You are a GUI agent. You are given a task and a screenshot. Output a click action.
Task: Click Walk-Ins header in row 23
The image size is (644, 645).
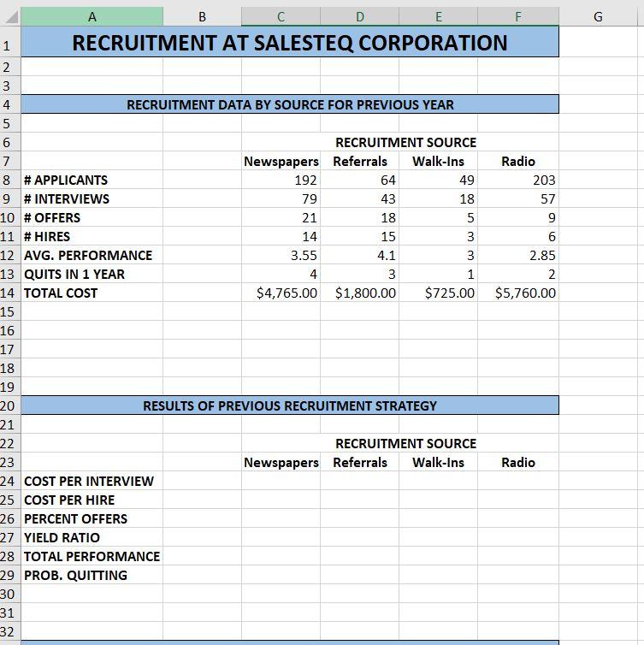tap(439, 462)
